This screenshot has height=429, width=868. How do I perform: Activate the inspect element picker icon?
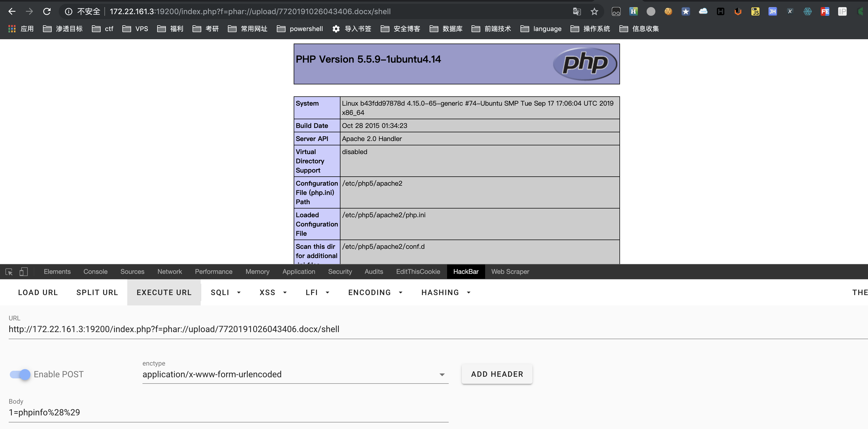point(9,271)
